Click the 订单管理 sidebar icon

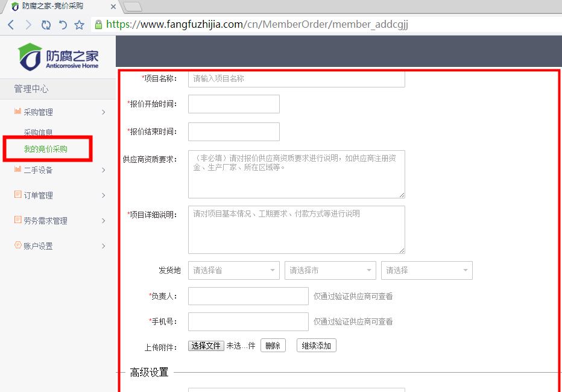tap(17, 195)
